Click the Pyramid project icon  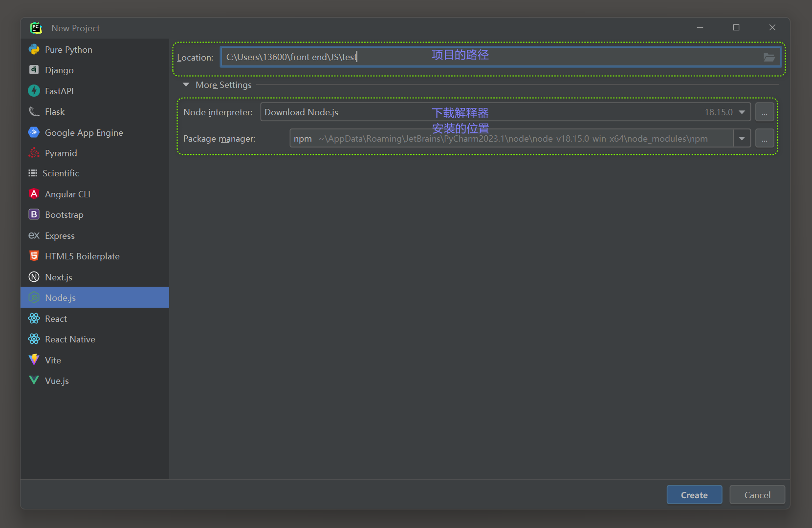34,153
